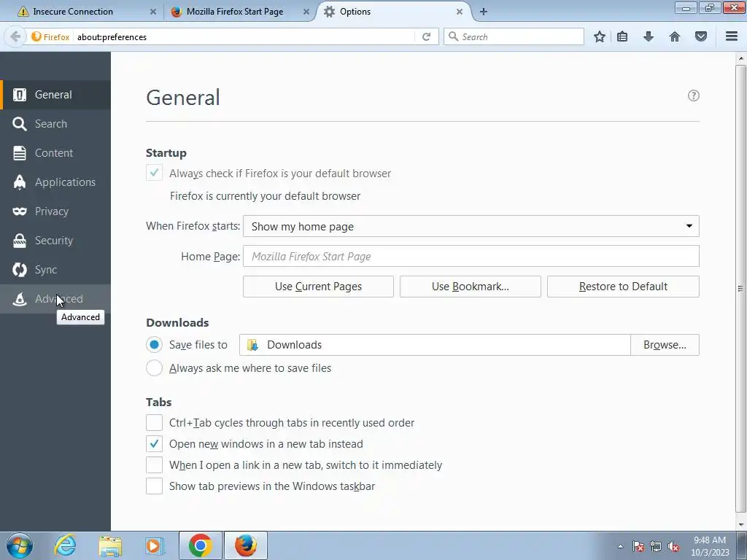The width and height of the screenshot is (747, 560).
Task: Click the scrollbar down arrow
Action: click(x=740, y=525)
